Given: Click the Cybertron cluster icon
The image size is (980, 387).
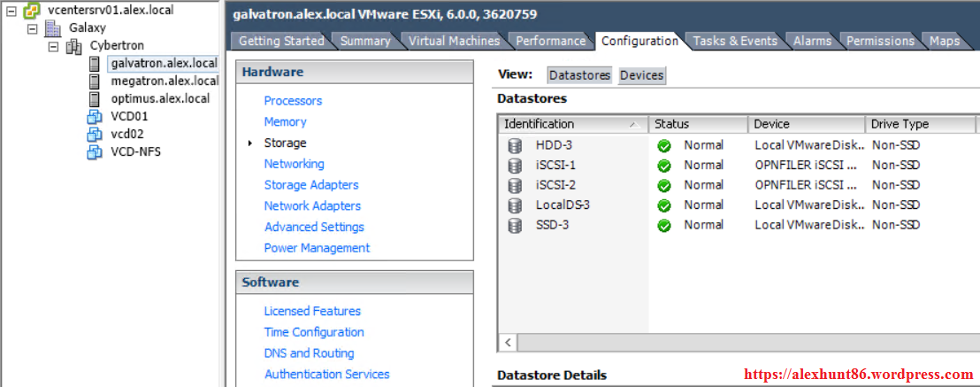Looking at the screenshot, I should [73, 46].
